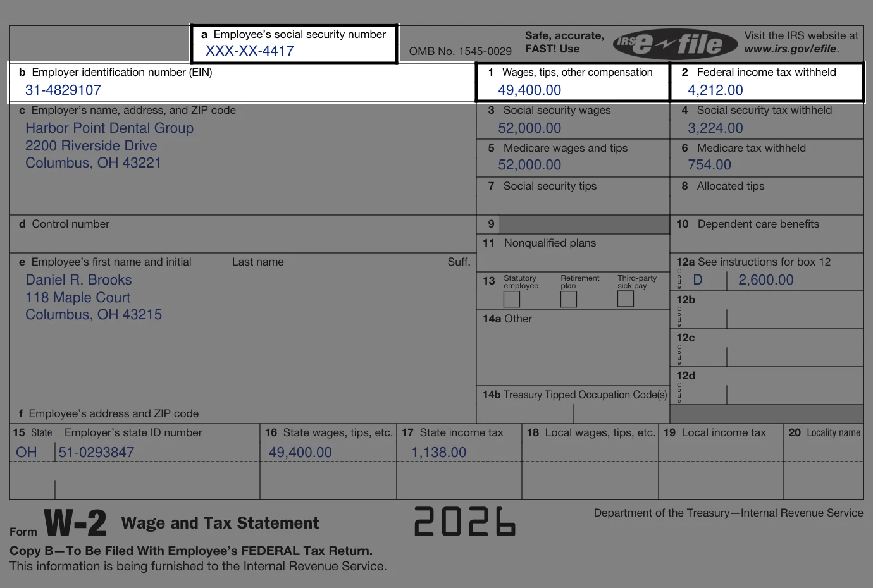Screen dimensions: 873x588
Task: Click the 14a Other box
Action: (x=573, y=348)
